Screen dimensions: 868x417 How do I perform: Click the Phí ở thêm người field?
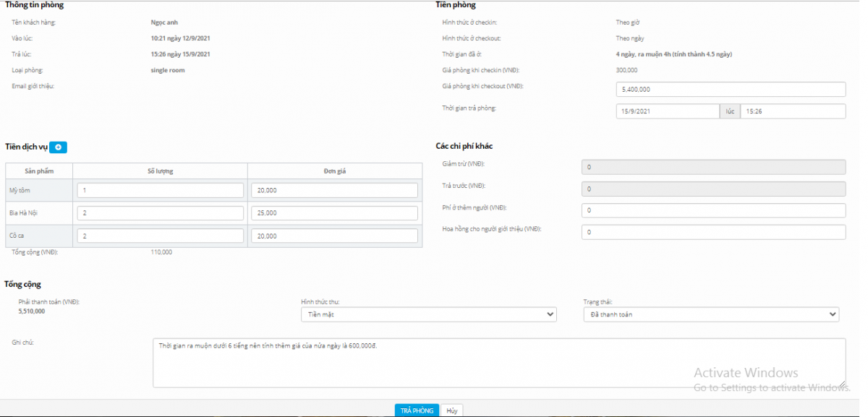[x=713, y=210]
